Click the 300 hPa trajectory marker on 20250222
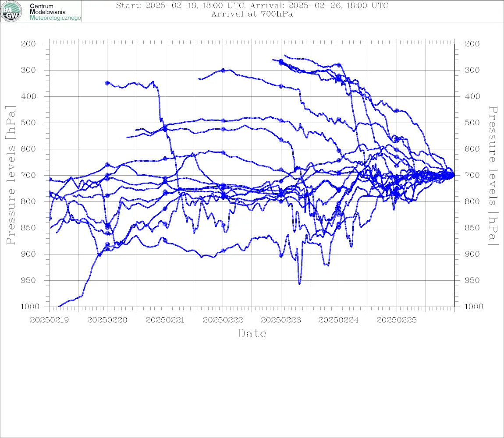Viewport: 504px width, 438px height. click(223, 71)
